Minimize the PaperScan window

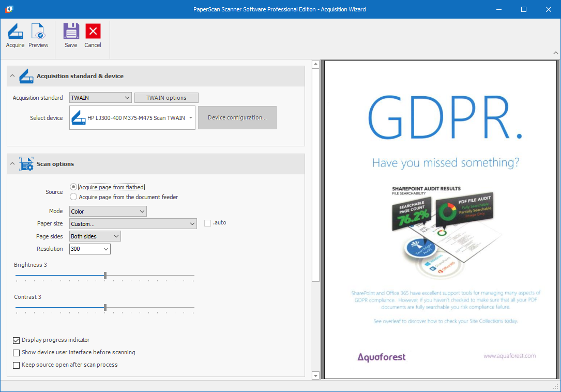499,9
